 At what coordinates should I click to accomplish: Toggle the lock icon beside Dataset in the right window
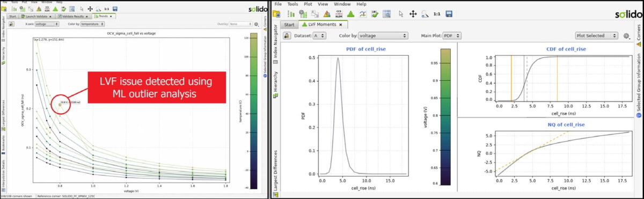point(287,35)
